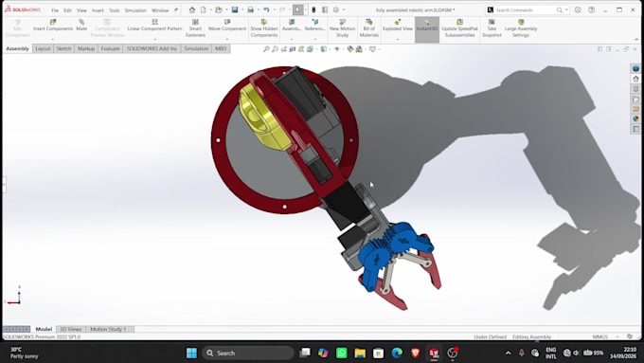Click the user login icon
Image resolution: width=644 pixels, height=363 pixels.
pos(578,9)
